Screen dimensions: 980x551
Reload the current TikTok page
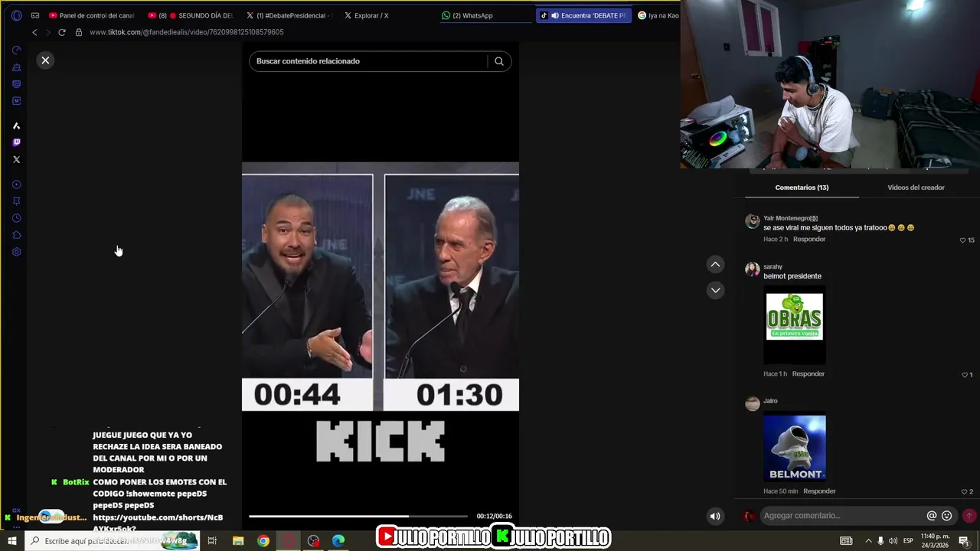62,32
